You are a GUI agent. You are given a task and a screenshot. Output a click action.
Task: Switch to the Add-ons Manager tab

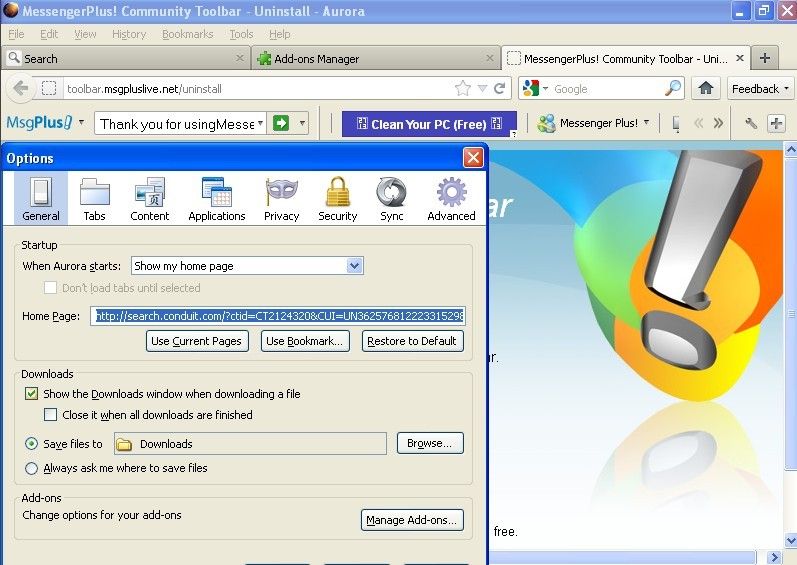(x=376, y=58)
